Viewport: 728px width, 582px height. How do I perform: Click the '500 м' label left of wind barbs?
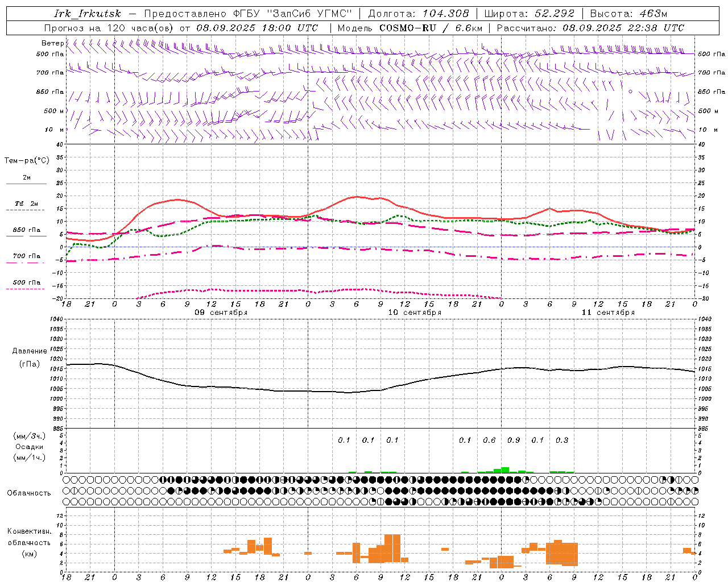[54, 111]
